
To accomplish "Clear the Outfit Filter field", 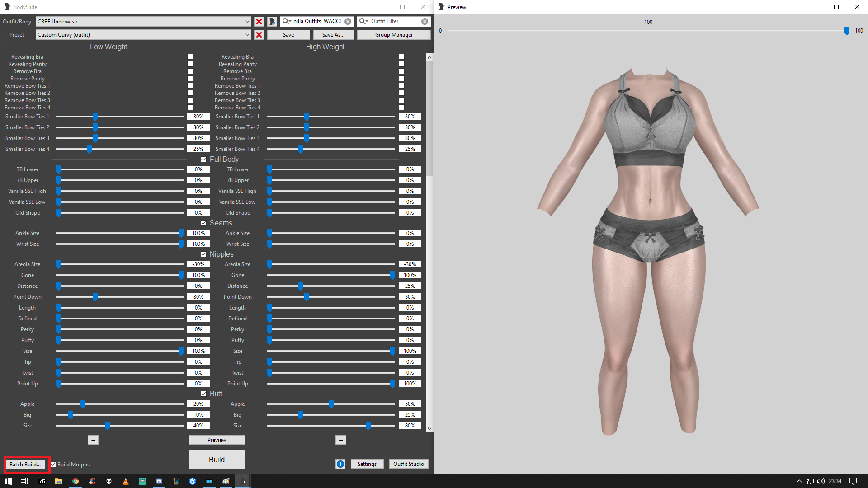I will [425, 21].
